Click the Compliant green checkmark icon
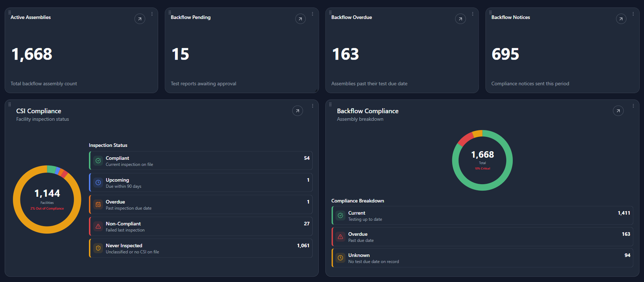Image resolution: width=644 pixels, height=282 pixels. [98, 161]
